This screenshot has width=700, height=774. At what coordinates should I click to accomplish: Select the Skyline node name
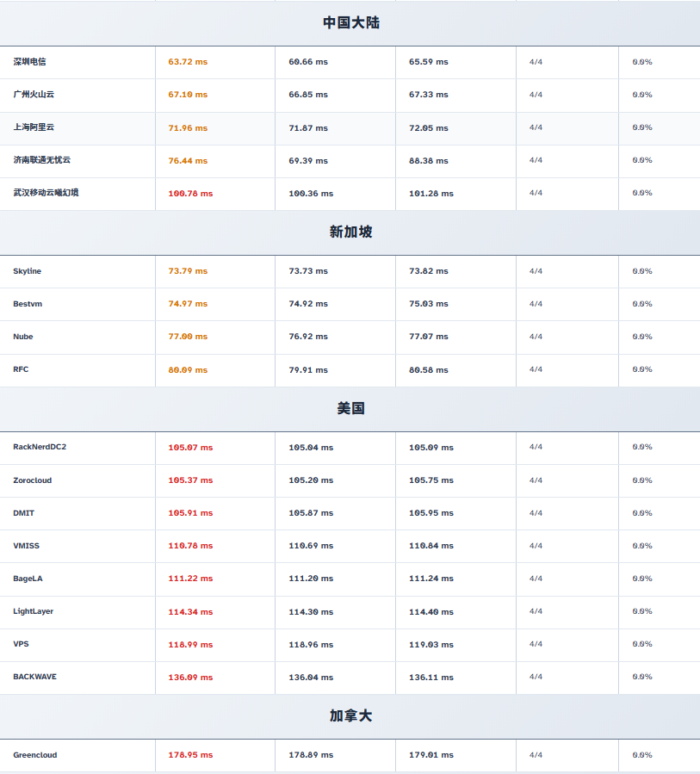(x=27, y=271)
